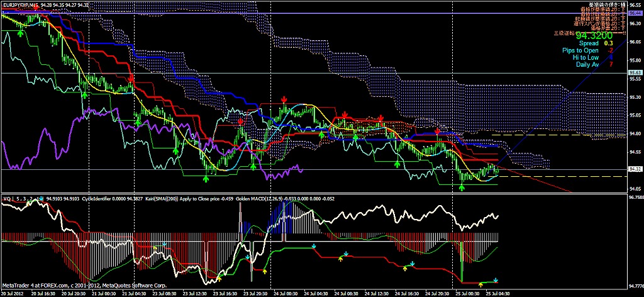The width and height of the screenshot is (644, 297).
Task: Select green buy arrow near 24 Jul 16:30 candles
Action: (x=397, y=164)
